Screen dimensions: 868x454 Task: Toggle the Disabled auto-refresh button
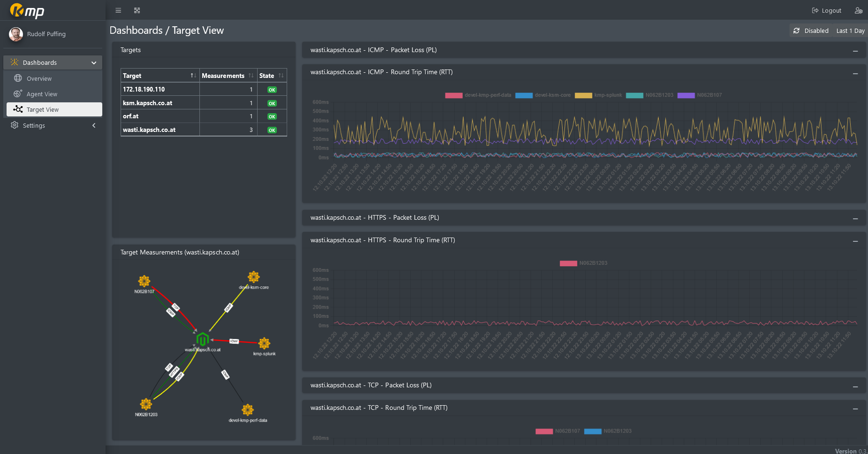point(811,31)
